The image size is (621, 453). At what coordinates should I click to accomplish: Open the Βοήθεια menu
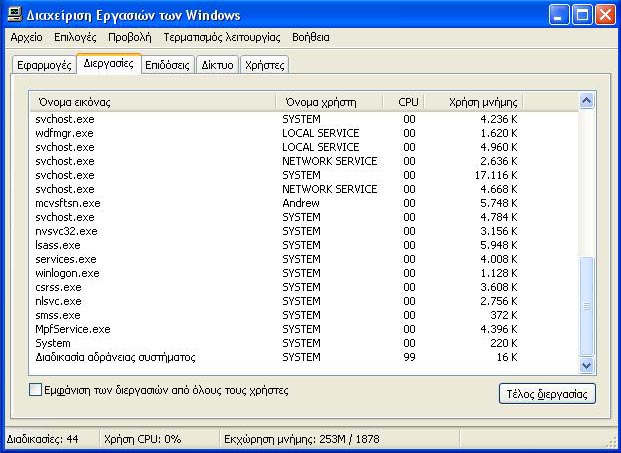311,37
